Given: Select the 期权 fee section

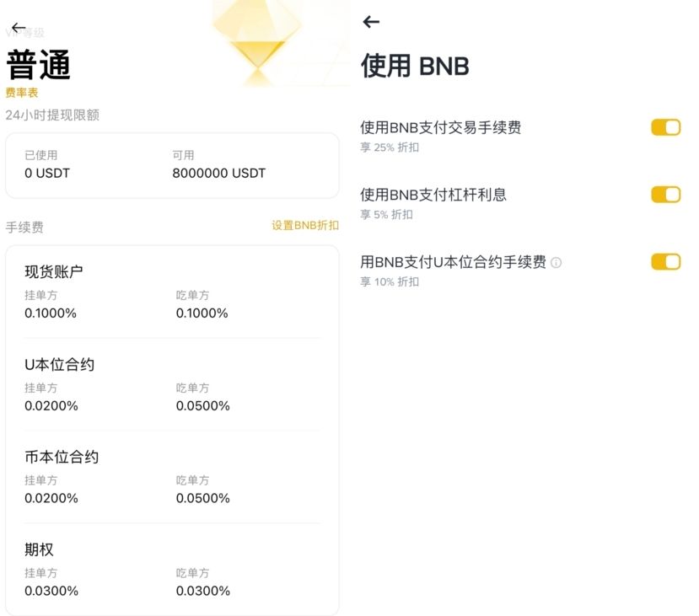Looking at the screenshot, I should tap(39, 549).
